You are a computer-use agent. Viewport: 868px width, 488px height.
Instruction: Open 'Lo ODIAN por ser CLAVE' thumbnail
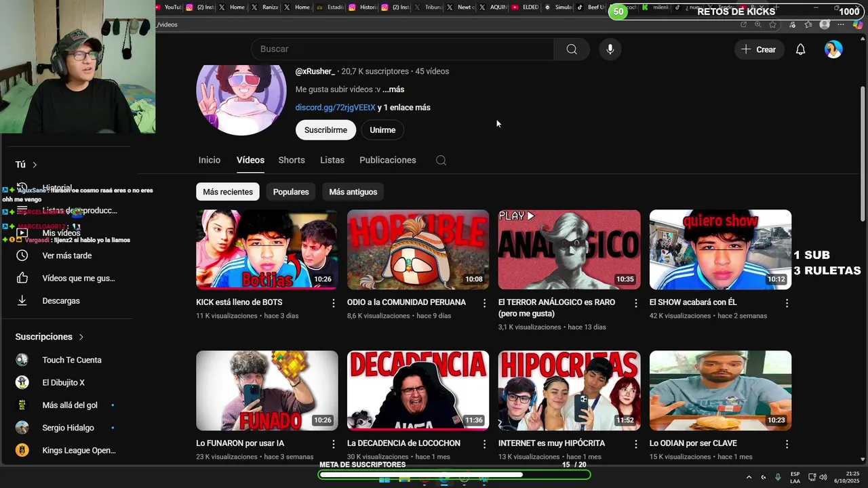(720, 390)
